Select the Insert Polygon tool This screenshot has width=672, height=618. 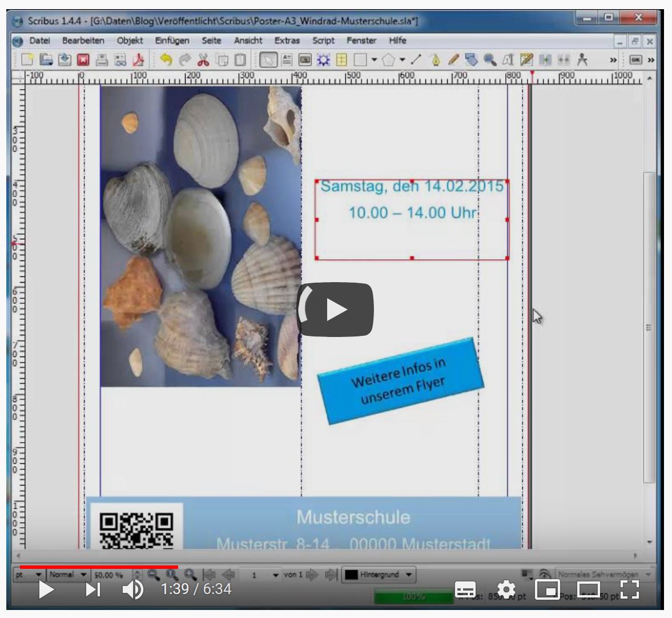388,59
